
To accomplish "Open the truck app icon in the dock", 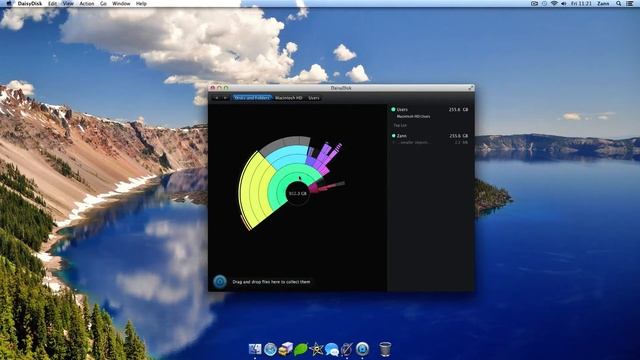I will [285, 349].
